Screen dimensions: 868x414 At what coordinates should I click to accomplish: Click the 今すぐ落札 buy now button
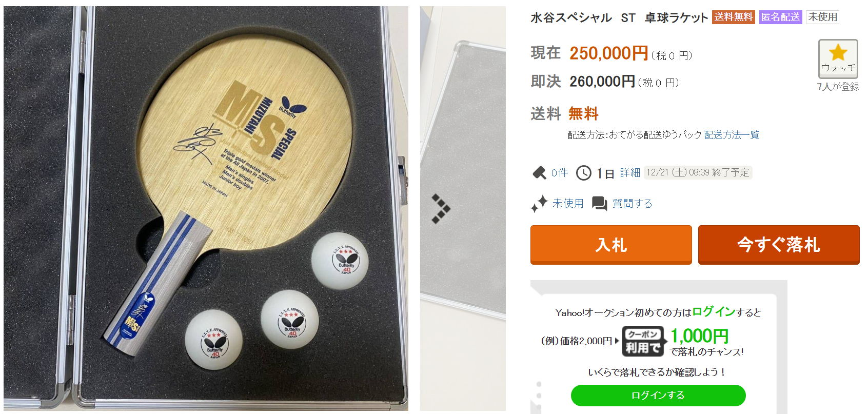tap(779, 245)
